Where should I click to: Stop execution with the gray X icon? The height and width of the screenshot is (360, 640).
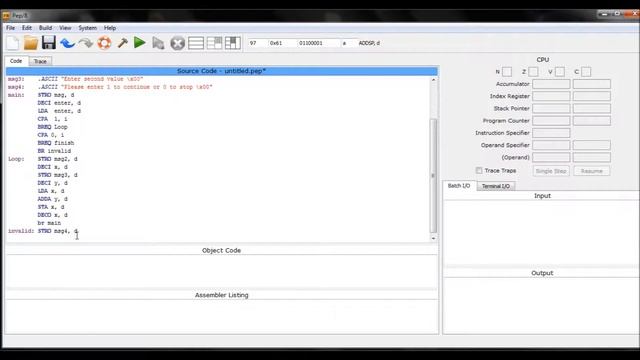[178, 43]
